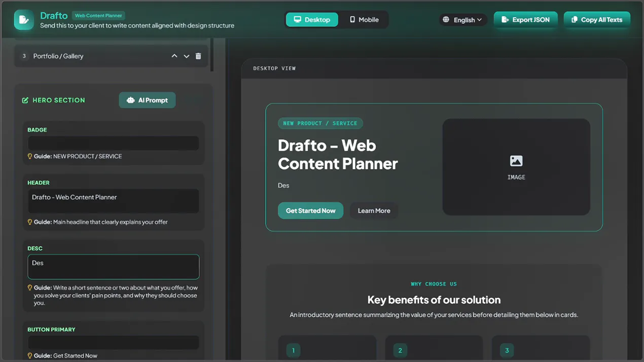Click the DESKTOP VIEW label
Screen dimensions: 644x362
pos(274,68)
